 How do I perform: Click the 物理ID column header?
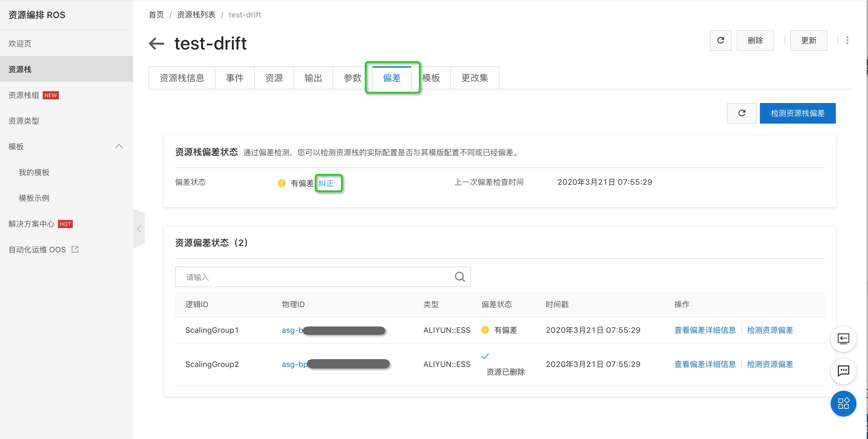pos(293,304)
